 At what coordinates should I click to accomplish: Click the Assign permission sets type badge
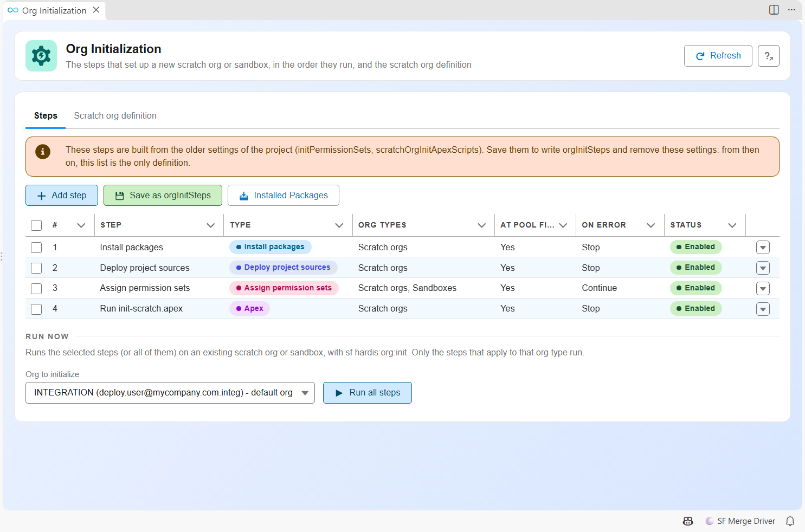(284, 288)
